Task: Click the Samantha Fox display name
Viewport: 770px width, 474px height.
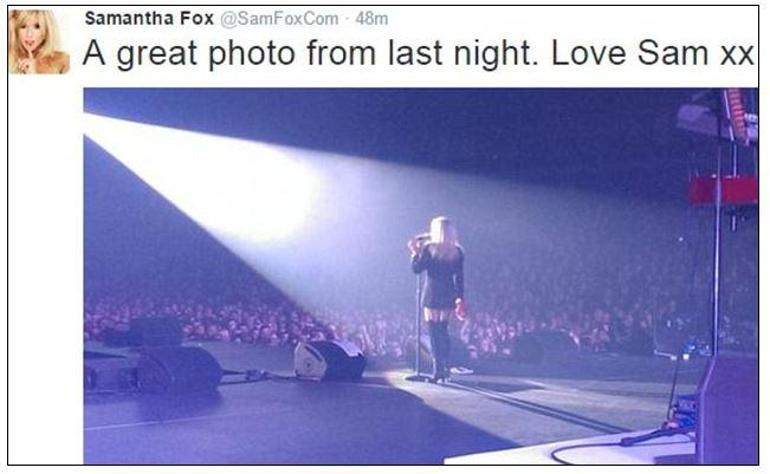Action: coord(149,19)
